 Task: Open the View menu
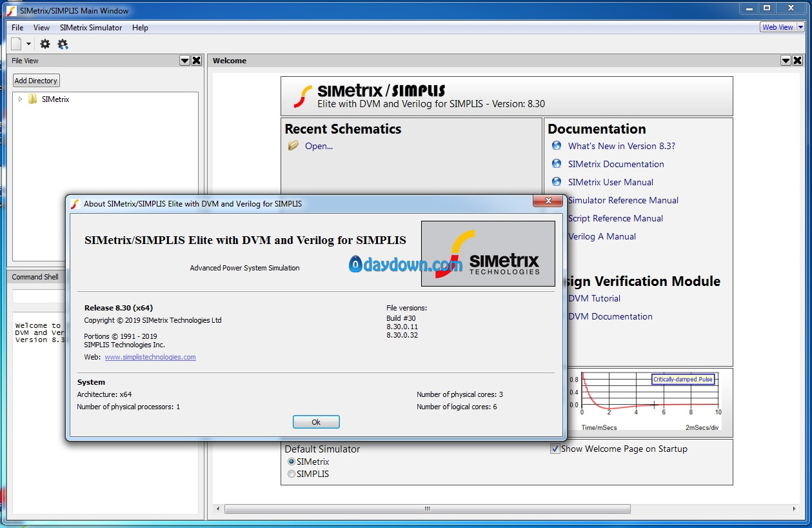pyautogui.click(x=41, y=28)
